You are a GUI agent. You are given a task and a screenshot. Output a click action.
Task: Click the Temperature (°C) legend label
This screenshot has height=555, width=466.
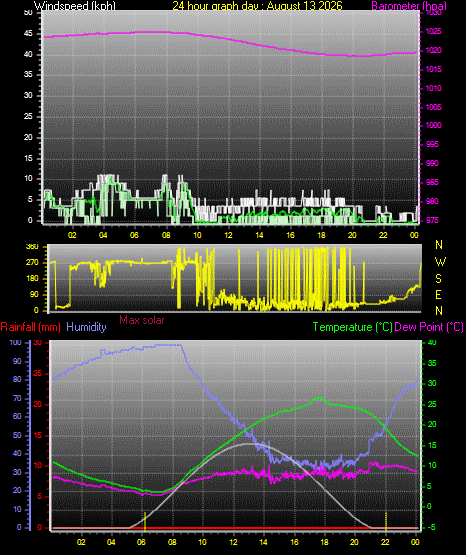[x=352, y=327]
